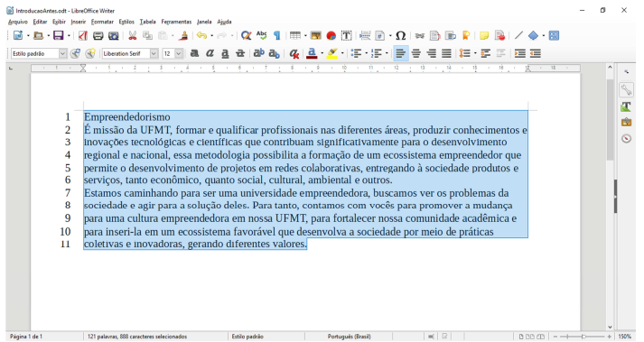
Task: Open the Find and Replace tool
Action: coord(246,36)
